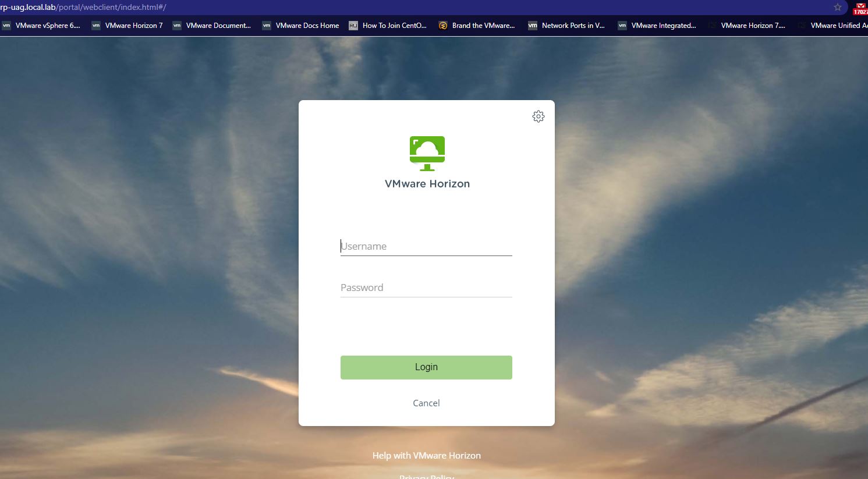Open the How To Join CentO... bookmark
Image resolution: width=868 pixels, height=479 pixels.
click(x=388, y=26)
